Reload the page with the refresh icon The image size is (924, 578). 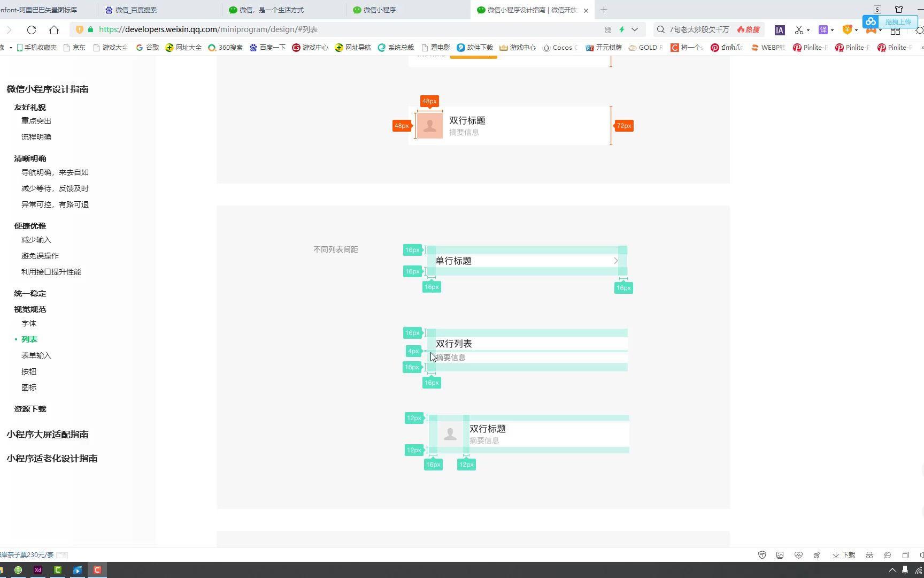(x=32, y=30)
